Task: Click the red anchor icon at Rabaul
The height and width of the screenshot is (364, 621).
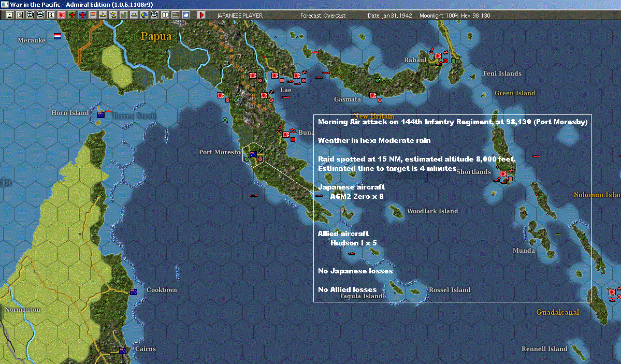Action: click(x=431, y=51)
